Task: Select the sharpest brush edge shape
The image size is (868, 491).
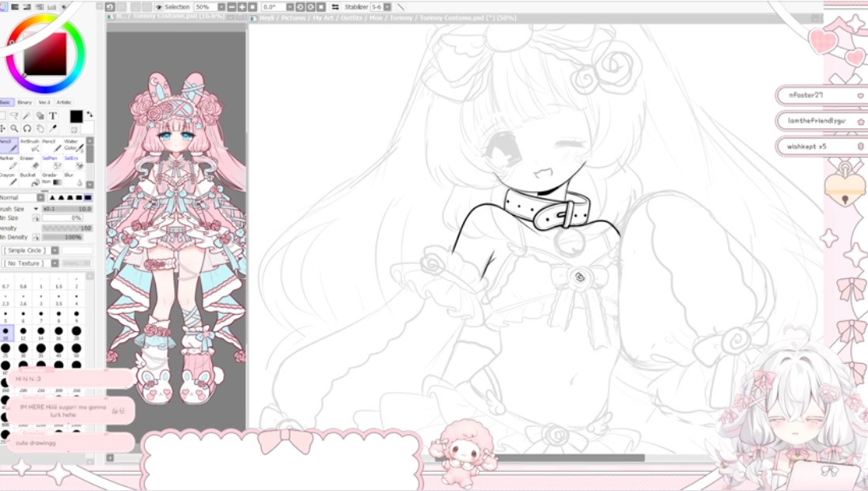Action: (52, 198)
